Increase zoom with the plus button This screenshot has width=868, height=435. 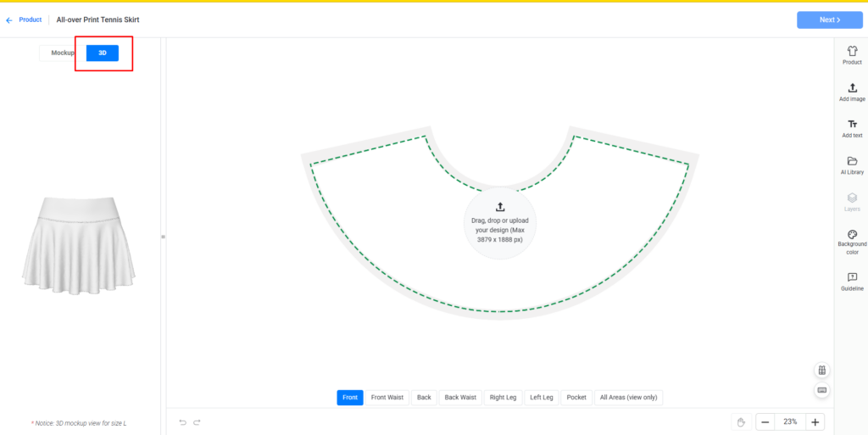pos(814,422)
